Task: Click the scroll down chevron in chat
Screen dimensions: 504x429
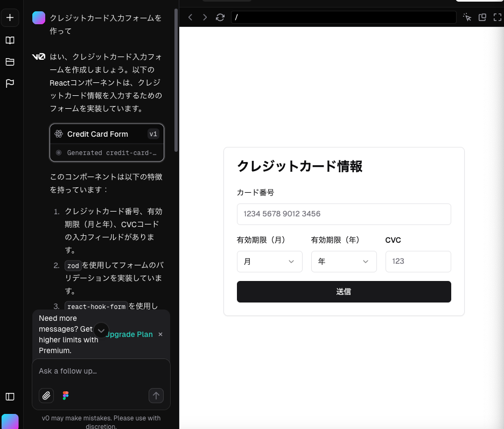Action: tap(101, 330)
